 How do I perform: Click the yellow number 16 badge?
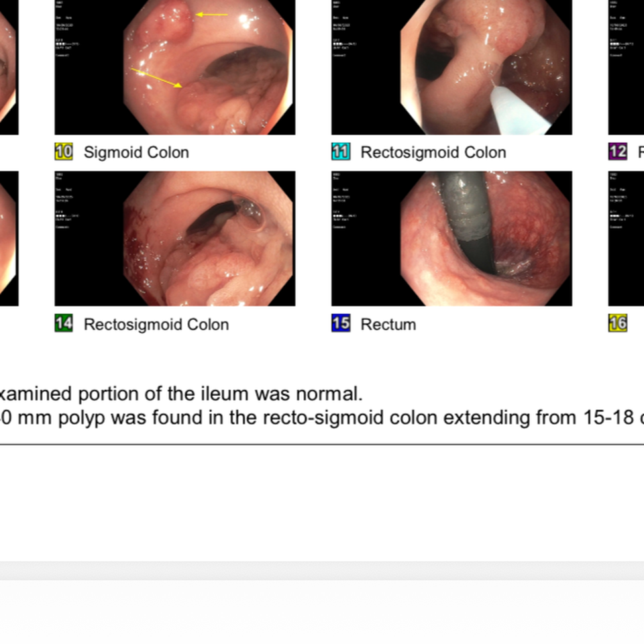click(618, 323)
